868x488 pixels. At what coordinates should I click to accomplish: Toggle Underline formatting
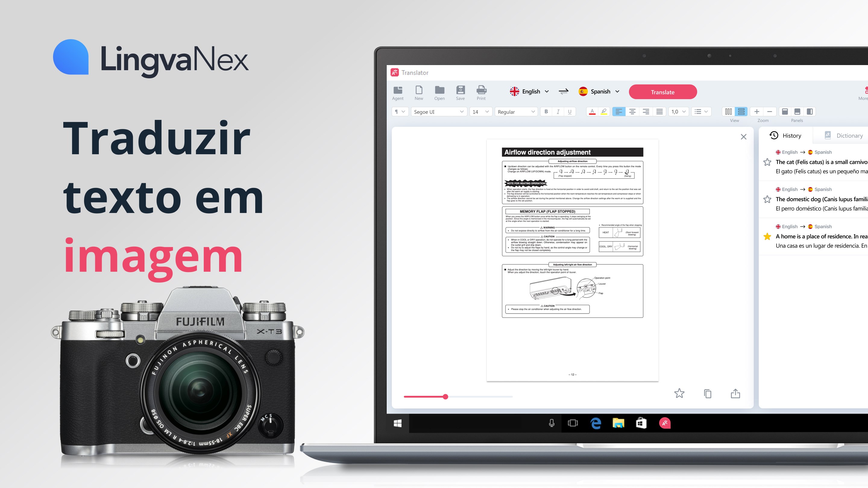pyautogui.click(x=569, y=111)
